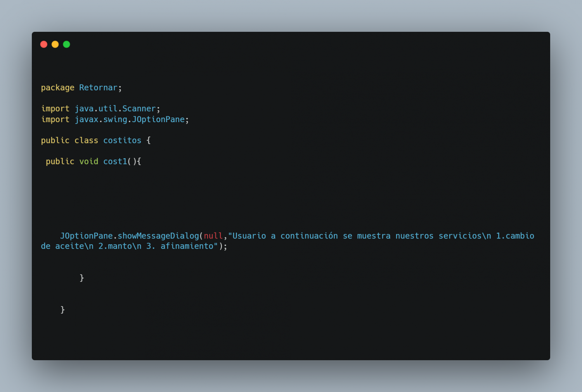Click the word package
The image size is (582, 392).
click(x=57, y=88)
